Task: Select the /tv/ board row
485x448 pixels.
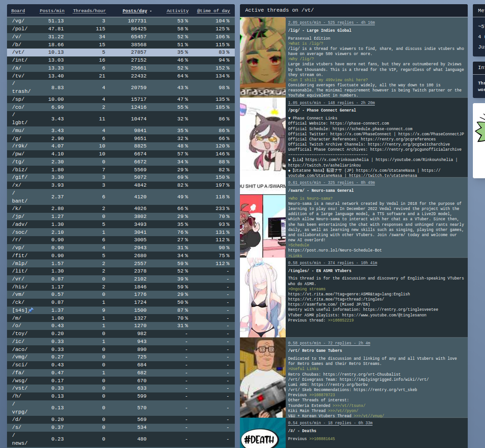Action: (120, 76)
